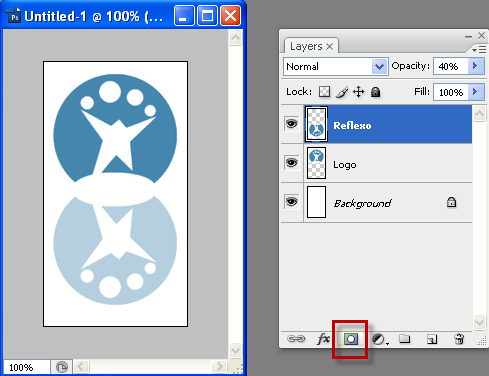Open the layer style fx menu
Image resolution: width=489 pixels, height=376 pixels.
click(323, 339)
